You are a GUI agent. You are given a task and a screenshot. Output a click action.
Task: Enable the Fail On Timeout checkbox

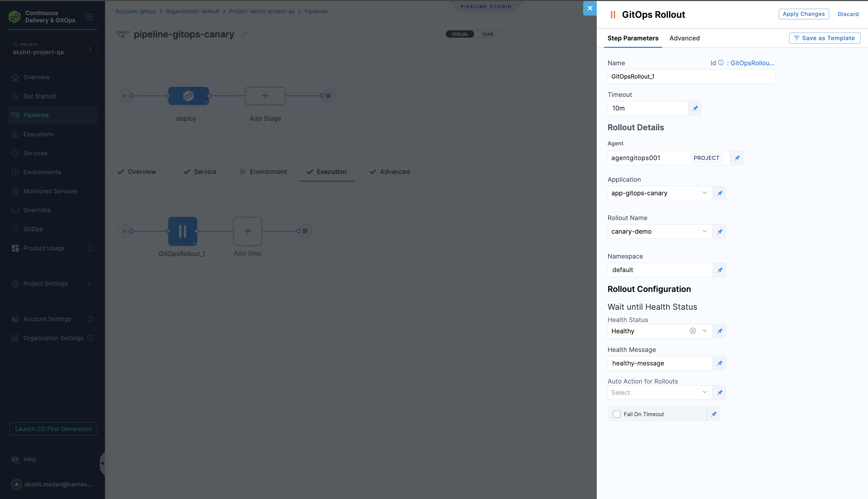[x=616, y=414]
